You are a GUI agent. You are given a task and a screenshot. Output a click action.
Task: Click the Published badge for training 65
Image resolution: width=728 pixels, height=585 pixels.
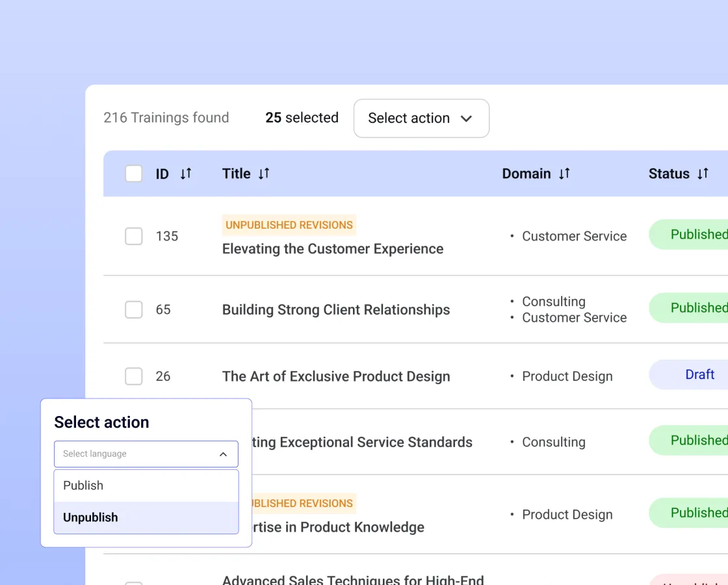pyautogui.click(x=699, y=307)
